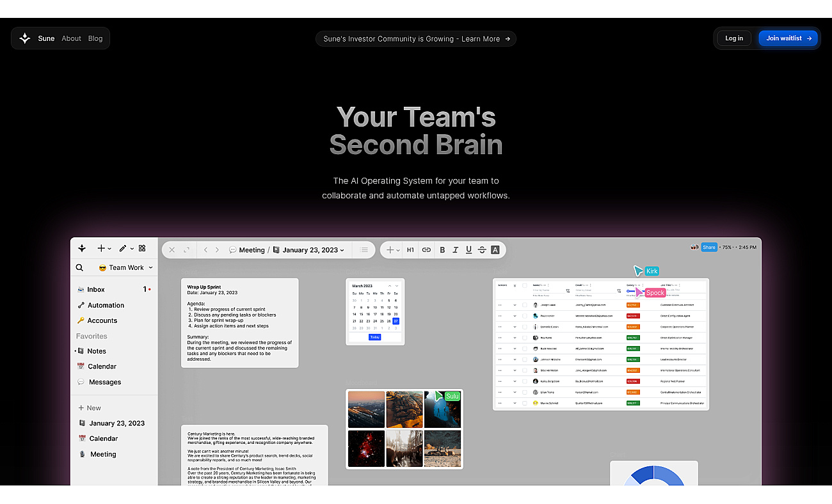
Task: Click the strikethrough formatting icon
Action: [x=482, y=250]
